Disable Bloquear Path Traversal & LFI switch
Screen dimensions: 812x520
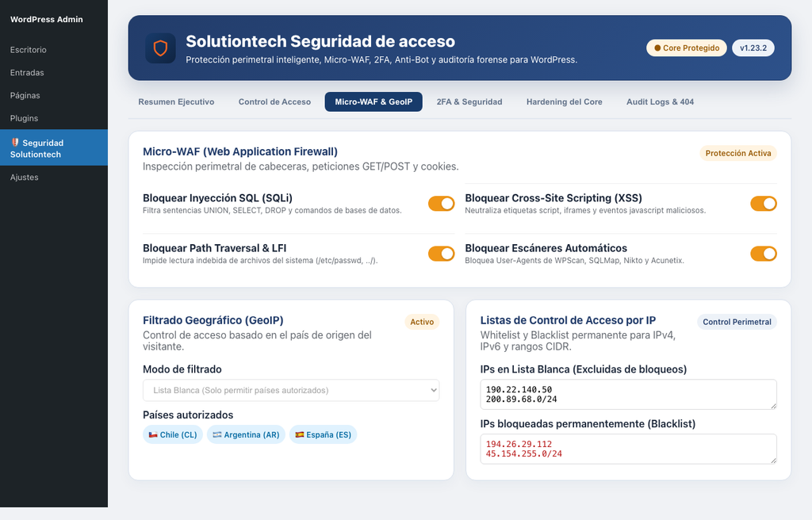point(441,254)
